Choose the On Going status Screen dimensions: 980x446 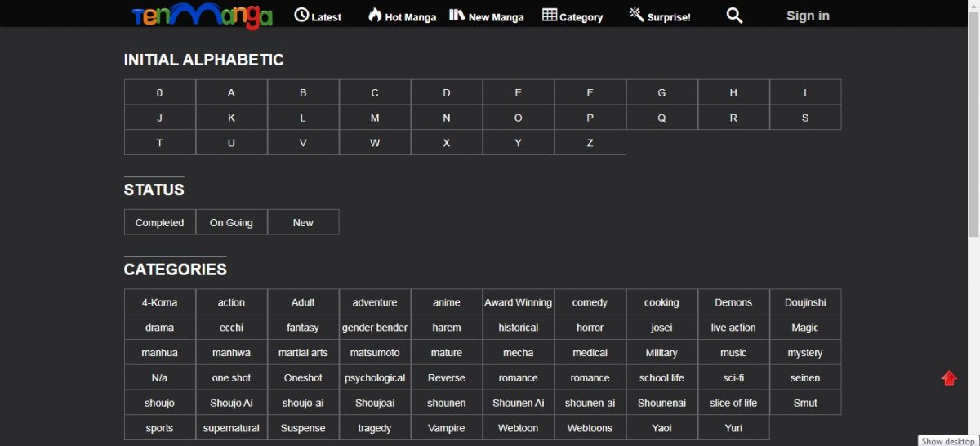point(231,222)
